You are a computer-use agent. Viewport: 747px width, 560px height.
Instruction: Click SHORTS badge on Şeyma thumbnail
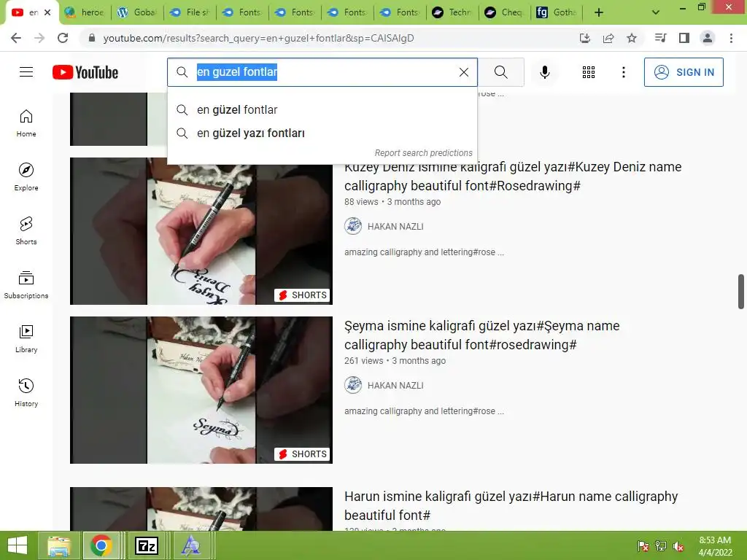303,454
